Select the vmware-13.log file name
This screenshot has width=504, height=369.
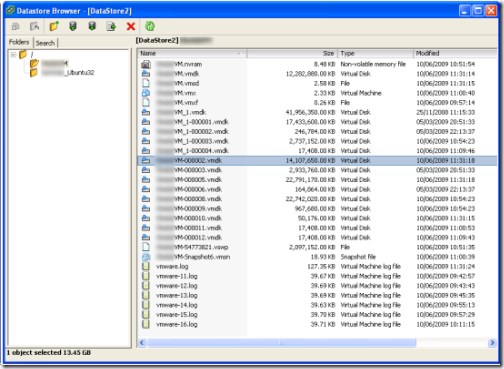click(177, 296)
